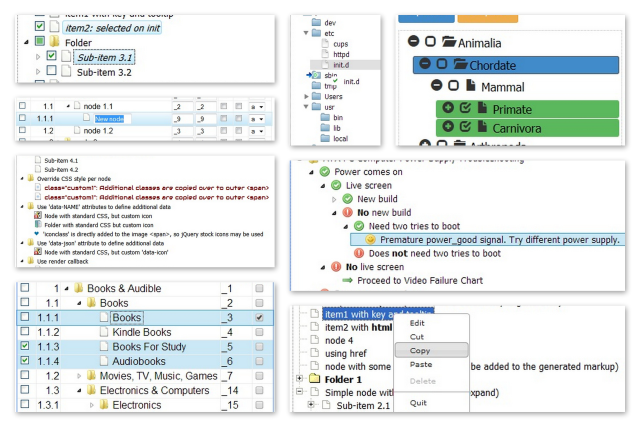The height and width of the screenshot is (427, 640).
Task: Uncheck the Sub-item 3.1 checkbox
Action: [x=51, y=56]
